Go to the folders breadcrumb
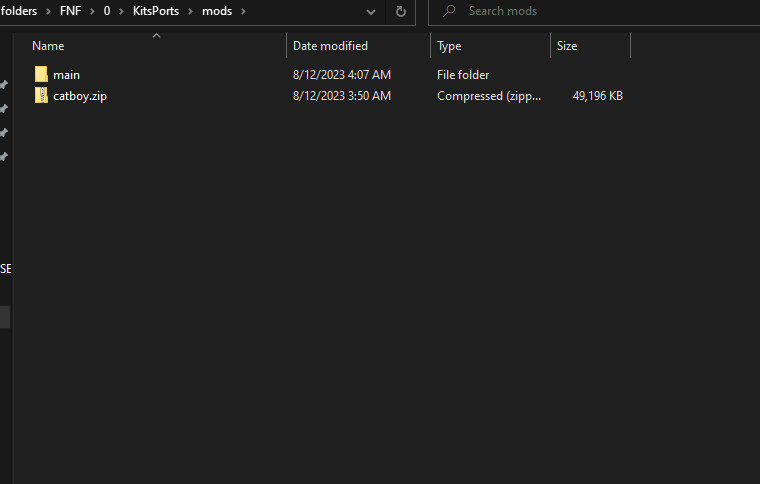This screenshot has height=484, width=760. tap(18, 11)
